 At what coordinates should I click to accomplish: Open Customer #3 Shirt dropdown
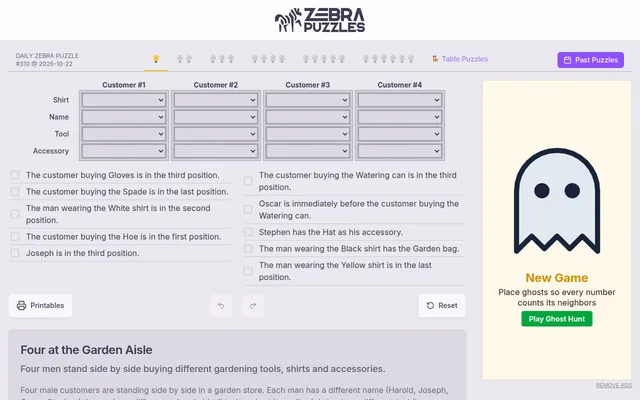pos(307,100)
